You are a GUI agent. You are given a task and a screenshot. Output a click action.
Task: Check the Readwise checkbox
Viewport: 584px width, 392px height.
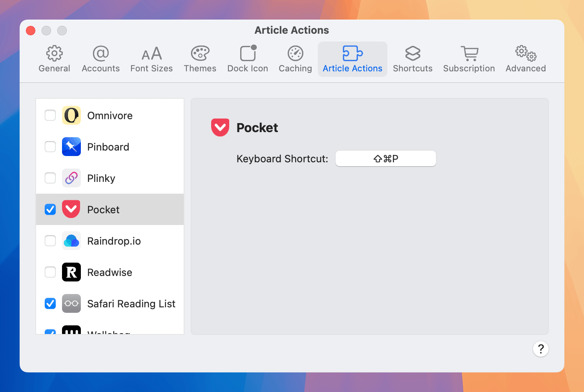(x=50, y=272)
